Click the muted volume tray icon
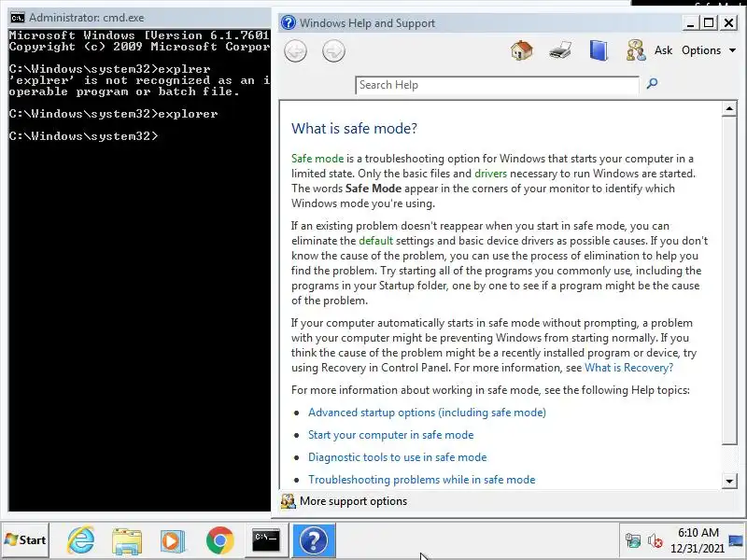Image resolution: width=747 pixels, height=560 pixels. (x=655, y=540)
